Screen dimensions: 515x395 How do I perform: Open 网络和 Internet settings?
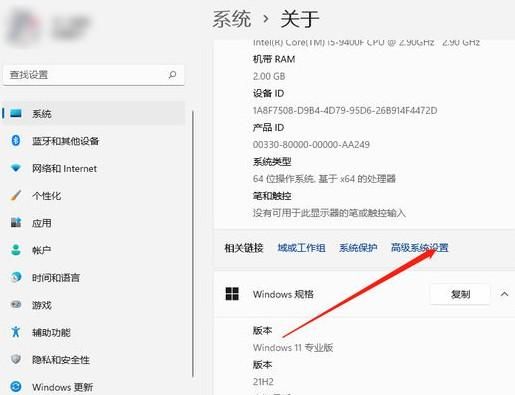click(93, 168)
